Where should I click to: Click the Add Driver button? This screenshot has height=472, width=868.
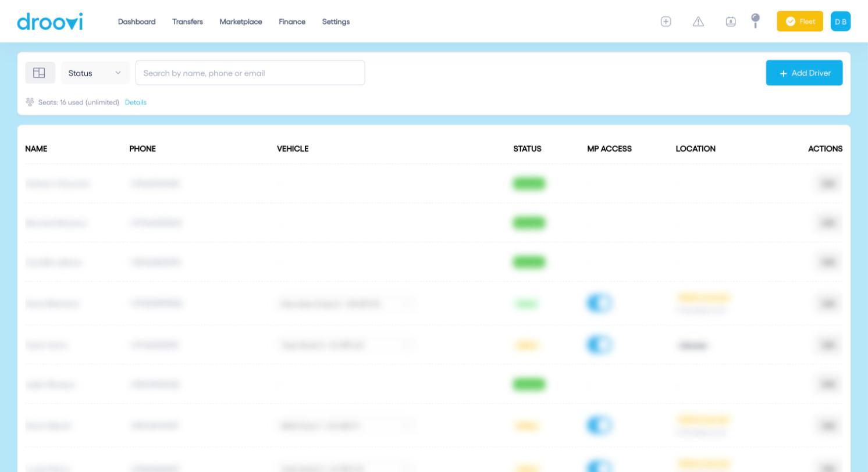click(804, 73)
